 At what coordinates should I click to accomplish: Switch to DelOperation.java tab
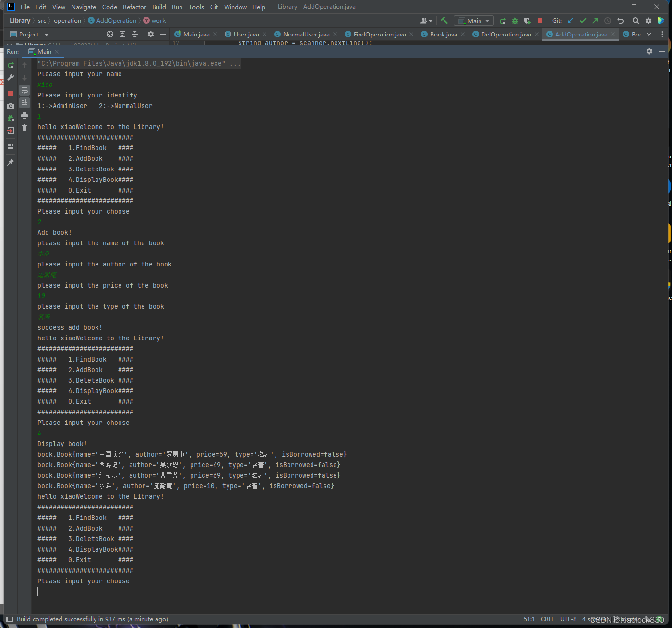506,34
